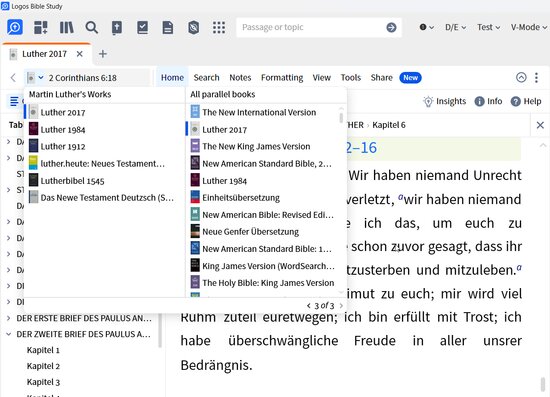Add a new tab with plus button
The width and height of the screenshot is (550, 397).
tap(103, 54)
